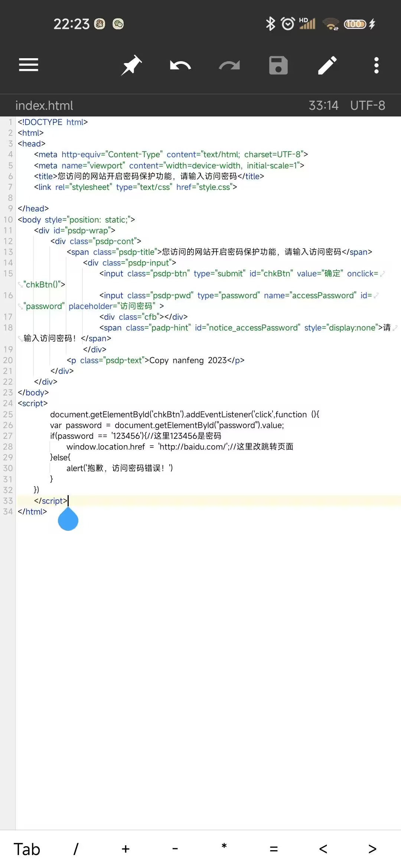Tap the Copy nanfeng 2023 paragraph line
The width and height of the screenshot is (401, 868).
[x=156, y=360]
